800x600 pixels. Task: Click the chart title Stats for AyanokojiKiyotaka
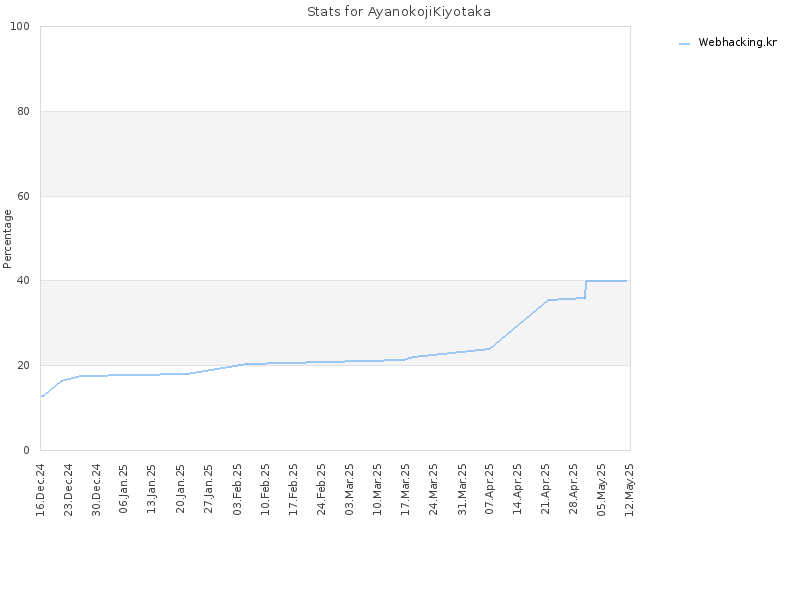click(x=399, y=12)
